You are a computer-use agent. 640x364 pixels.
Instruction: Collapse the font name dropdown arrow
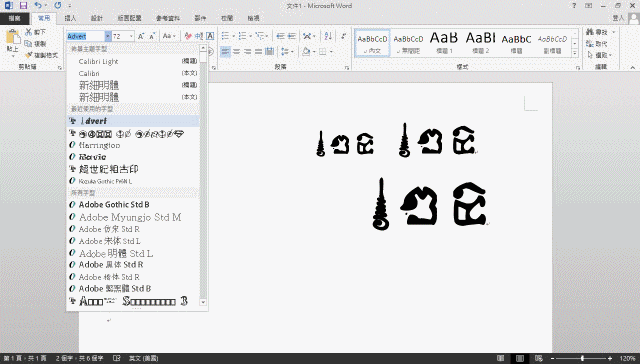coord(108,36)
